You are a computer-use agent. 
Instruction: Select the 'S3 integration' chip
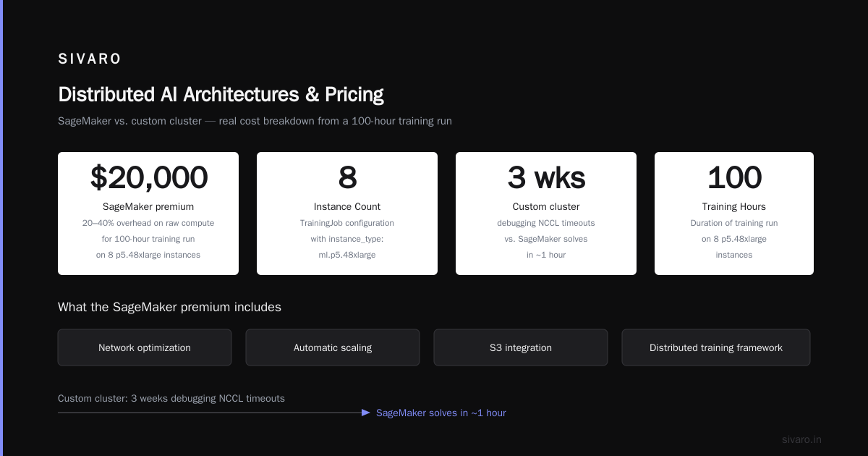click(x=521, y=347)
